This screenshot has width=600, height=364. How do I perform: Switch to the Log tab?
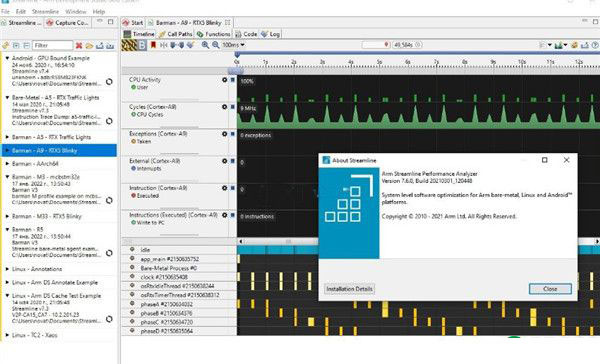coord(270,34)
